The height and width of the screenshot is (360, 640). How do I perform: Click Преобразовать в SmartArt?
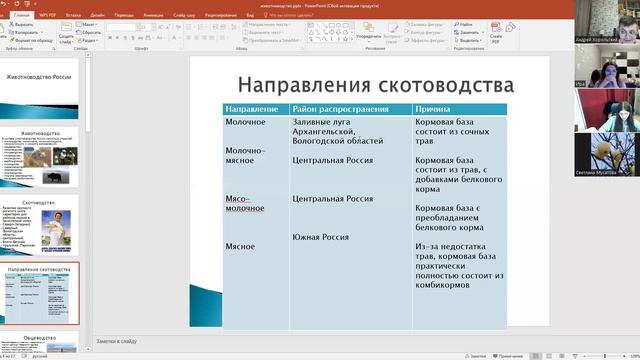[x=271, y=40]
